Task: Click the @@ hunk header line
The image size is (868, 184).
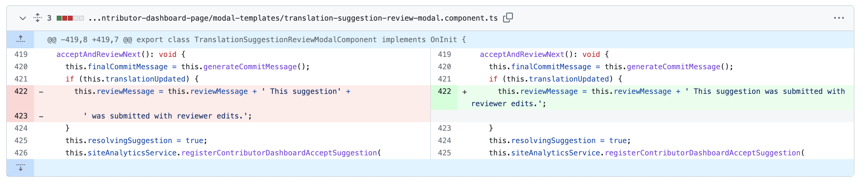Action: click(x=256, y=39)
